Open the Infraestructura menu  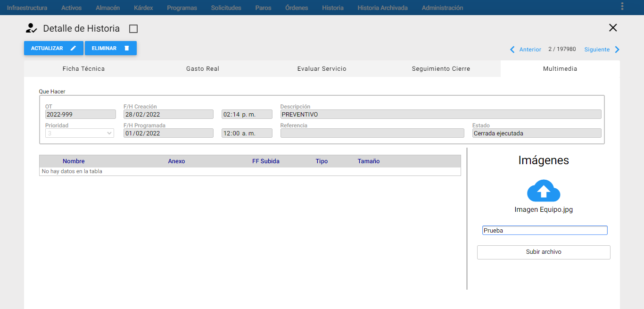[27, 8]
